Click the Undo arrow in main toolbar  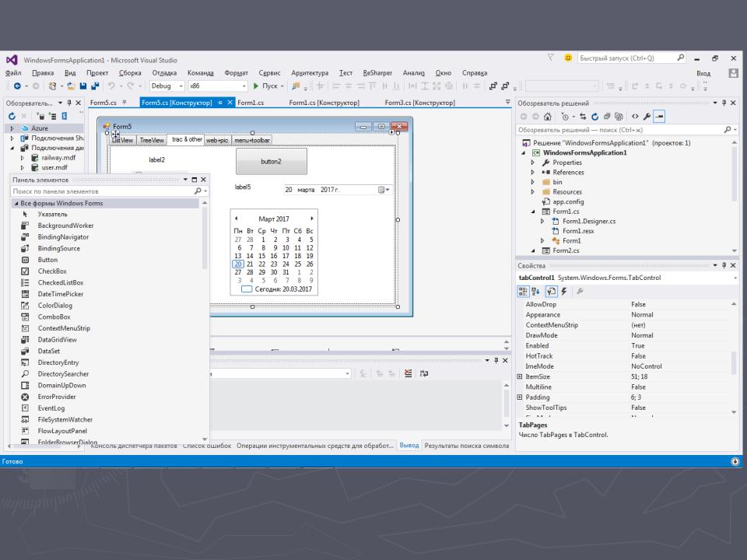click(x=111, y=86)
